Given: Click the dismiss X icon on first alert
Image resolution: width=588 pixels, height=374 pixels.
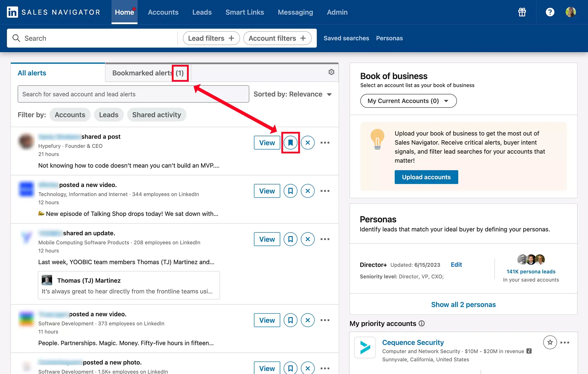Looking at the screenshot, I should [308, 143].
